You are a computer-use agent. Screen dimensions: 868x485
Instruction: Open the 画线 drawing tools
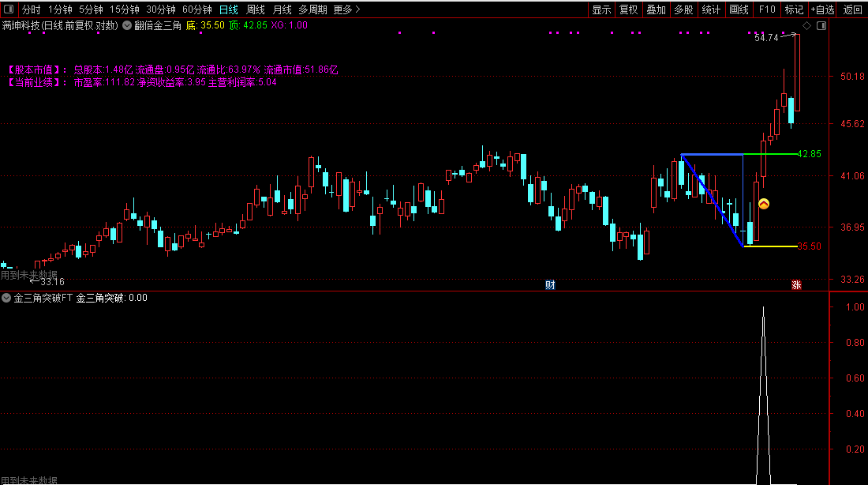739,9
